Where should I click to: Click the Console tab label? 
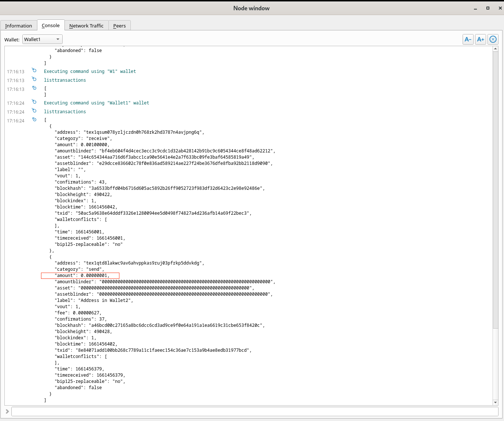51,25
